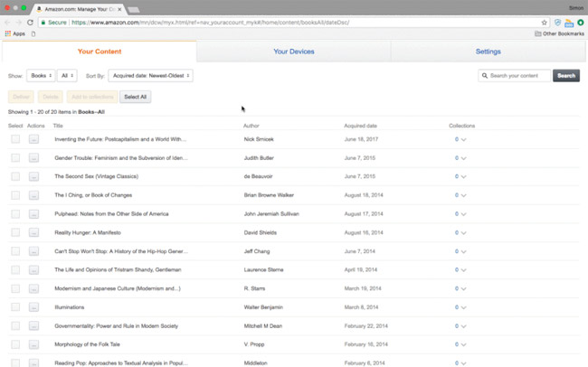The width and height of the screenshot is (588, 367).
Task: Open the Books content type dropdown
Action: (41, 76)
